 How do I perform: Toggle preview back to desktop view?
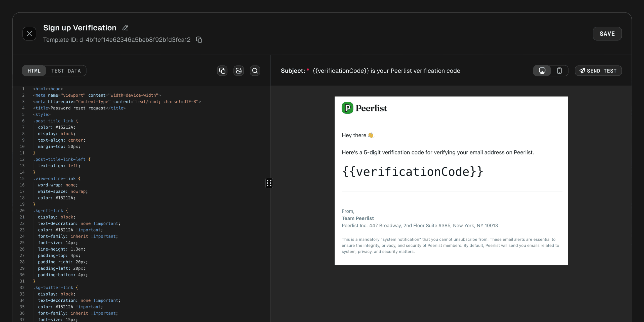pos(542,71)
